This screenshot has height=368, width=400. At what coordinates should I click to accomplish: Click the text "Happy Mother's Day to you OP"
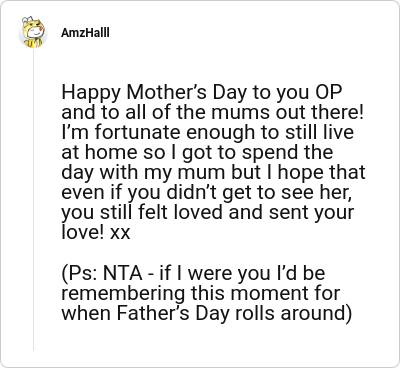[202, 93]
